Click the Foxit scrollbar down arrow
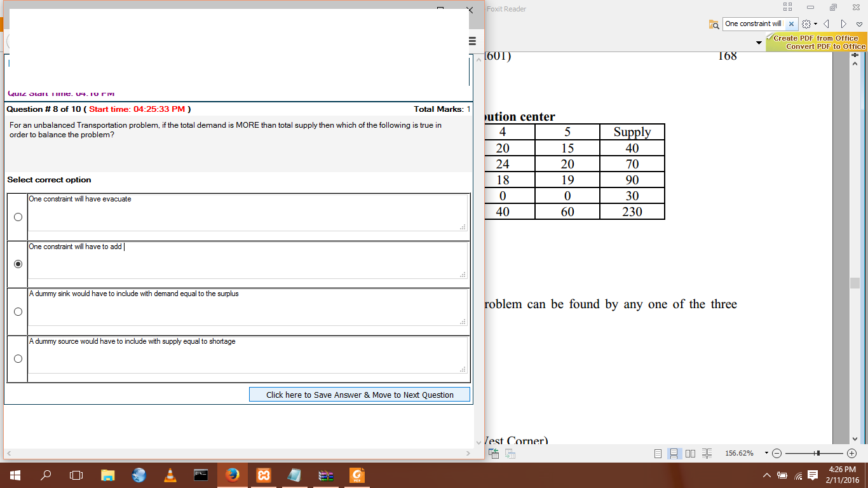Image resolution: width=868 pixels, height=488 pixels. point(855,439)
